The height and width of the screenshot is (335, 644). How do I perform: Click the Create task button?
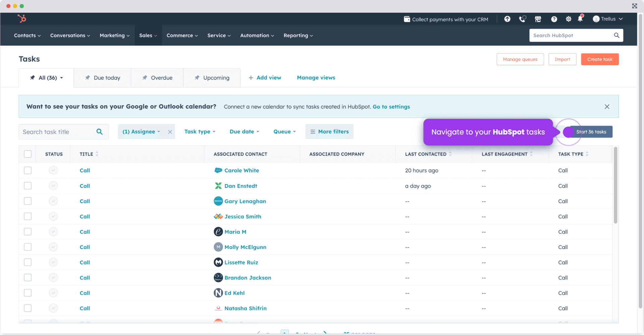599,59
